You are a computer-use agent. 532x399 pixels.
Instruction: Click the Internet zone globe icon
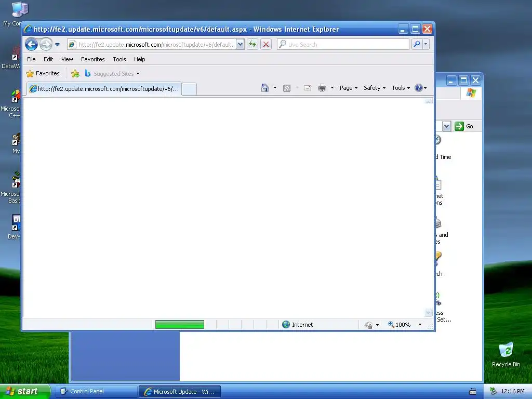[286, 325]
